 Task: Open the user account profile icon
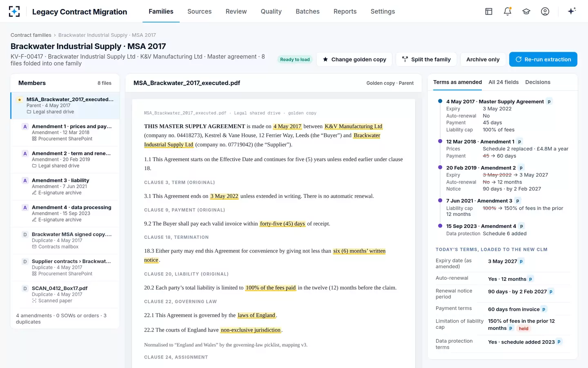pyautogui.click(x=545, y=11)
